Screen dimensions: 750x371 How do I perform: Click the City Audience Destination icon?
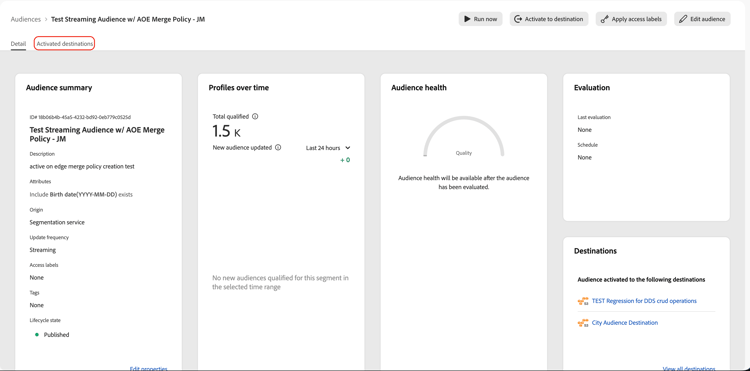[583, 323]
